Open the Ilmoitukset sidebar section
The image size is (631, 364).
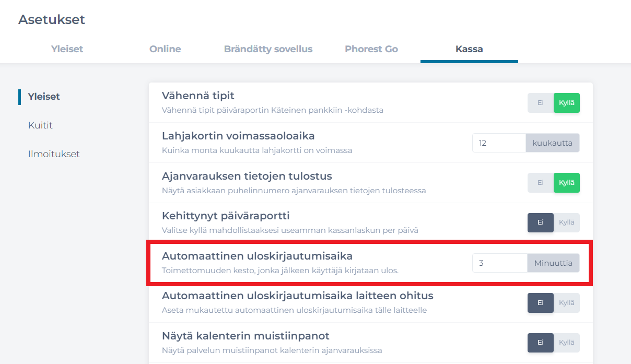coord(54,154)
